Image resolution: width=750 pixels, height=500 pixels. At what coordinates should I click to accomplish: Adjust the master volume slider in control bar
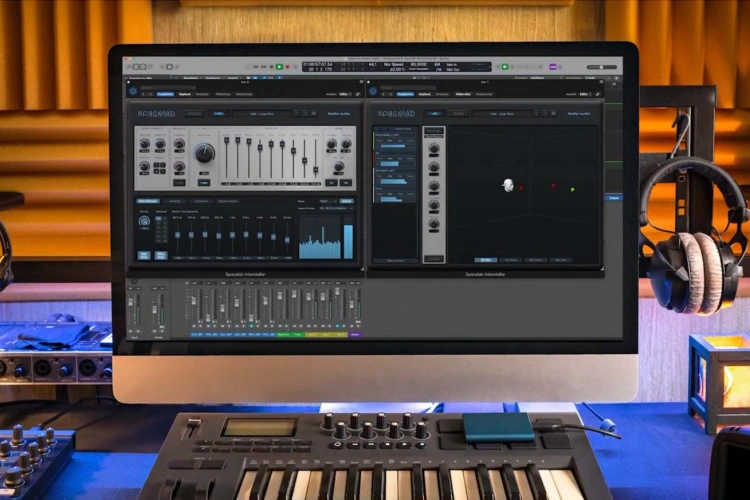pos(602,67)
